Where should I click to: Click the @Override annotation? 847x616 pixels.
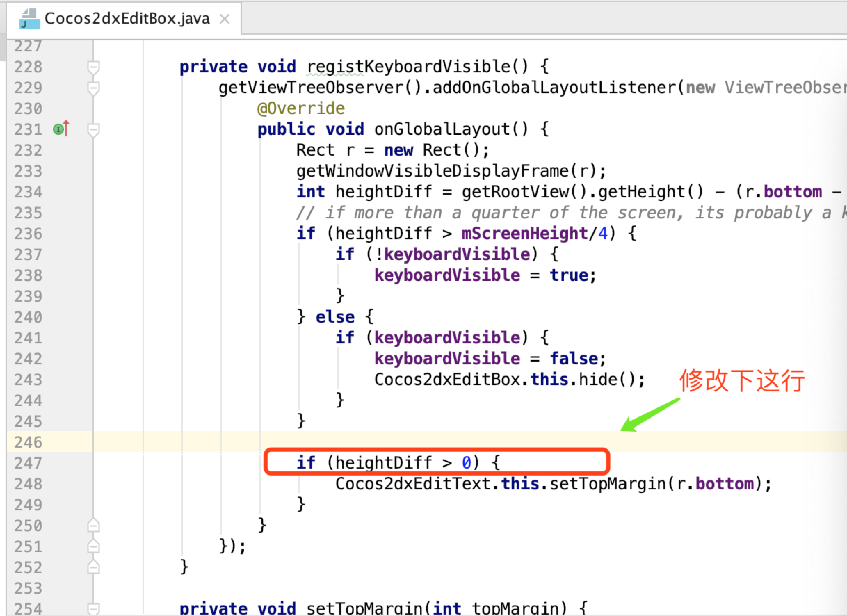click(x=301, y=109)
